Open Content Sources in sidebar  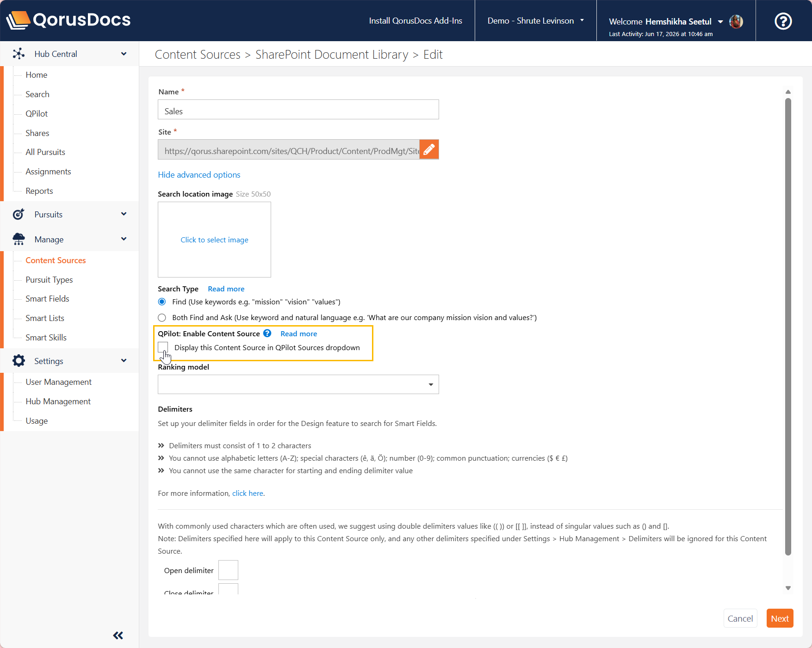(x=56, y=260)
